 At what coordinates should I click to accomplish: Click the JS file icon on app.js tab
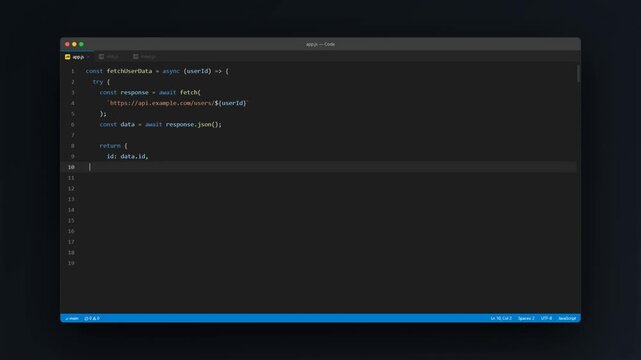coord(67,57)
